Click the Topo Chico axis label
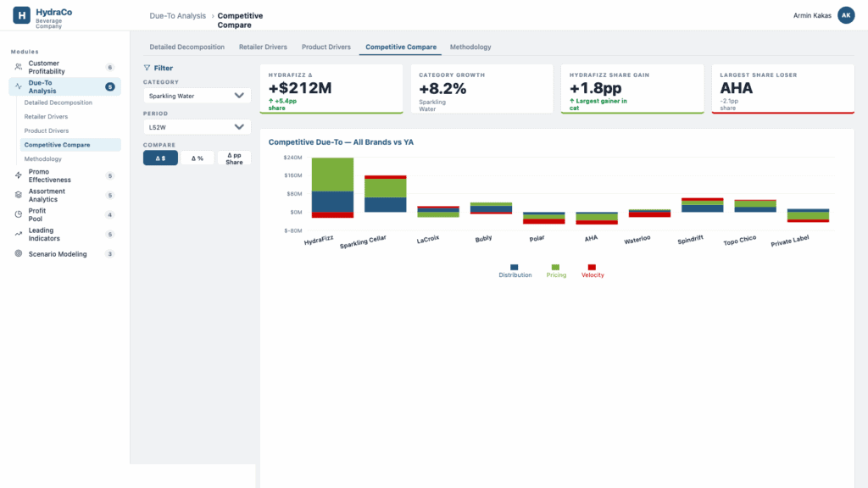Screen dimensions: 868x488 click(739, 241)
